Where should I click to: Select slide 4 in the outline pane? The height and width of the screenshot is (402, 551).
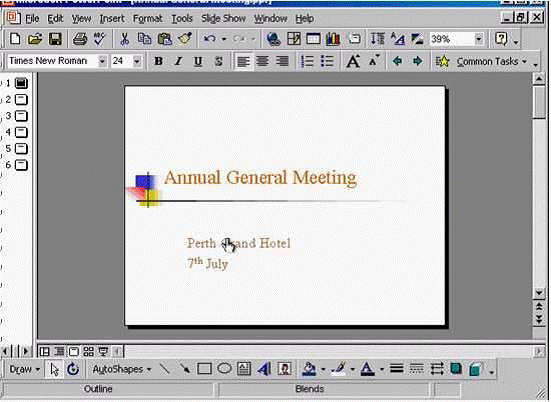17,132
